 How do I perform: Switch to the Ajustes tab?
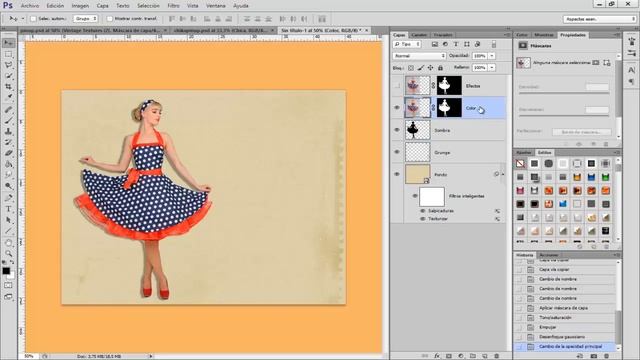pos(524,152)
